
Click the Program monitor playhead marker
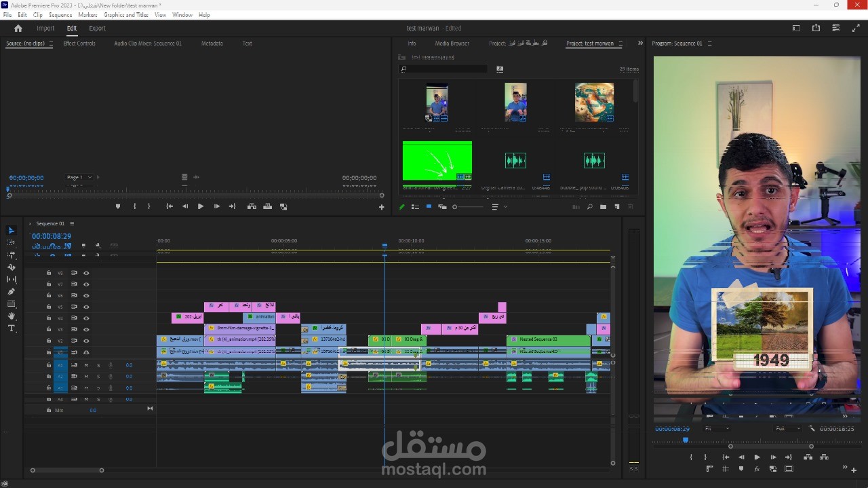click(x=685, y=440)
